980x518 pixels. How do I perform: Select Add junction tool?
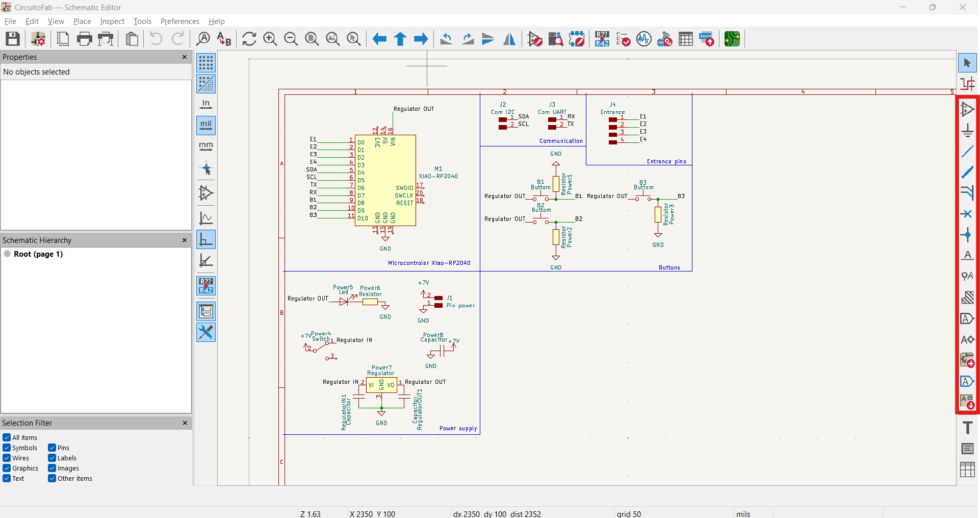point(967,235)
